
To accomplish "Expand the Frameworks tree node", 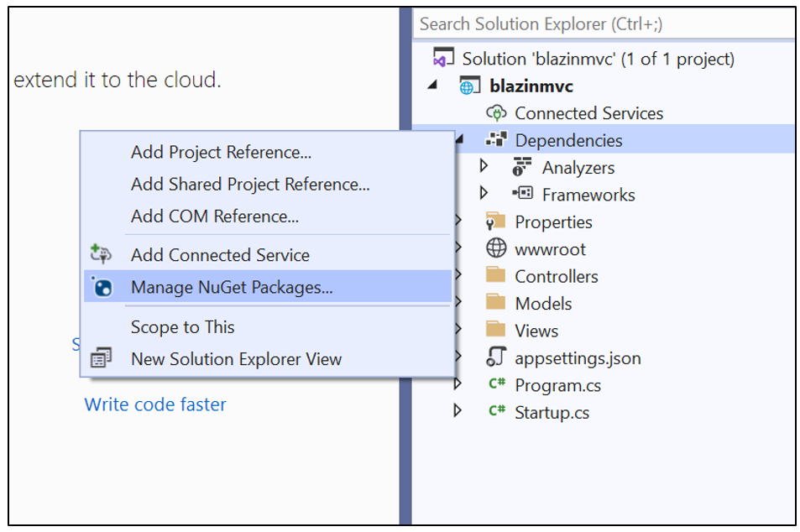I will click(484, 194).
